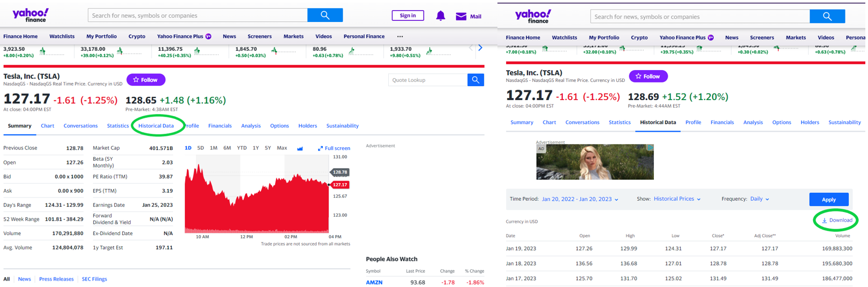Open the Time Period date range dropdown
This screenshot has width=868, height=287.
pos(580,199)
